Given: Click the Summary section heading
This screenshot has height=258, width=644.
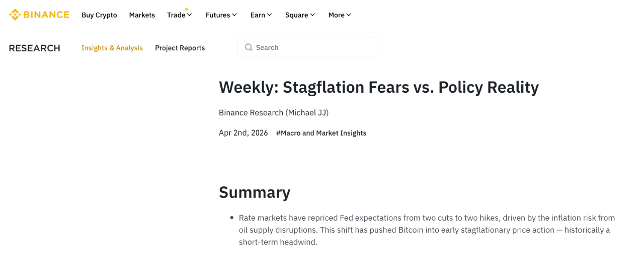Looking at the screenshot, I should point(255,192).
